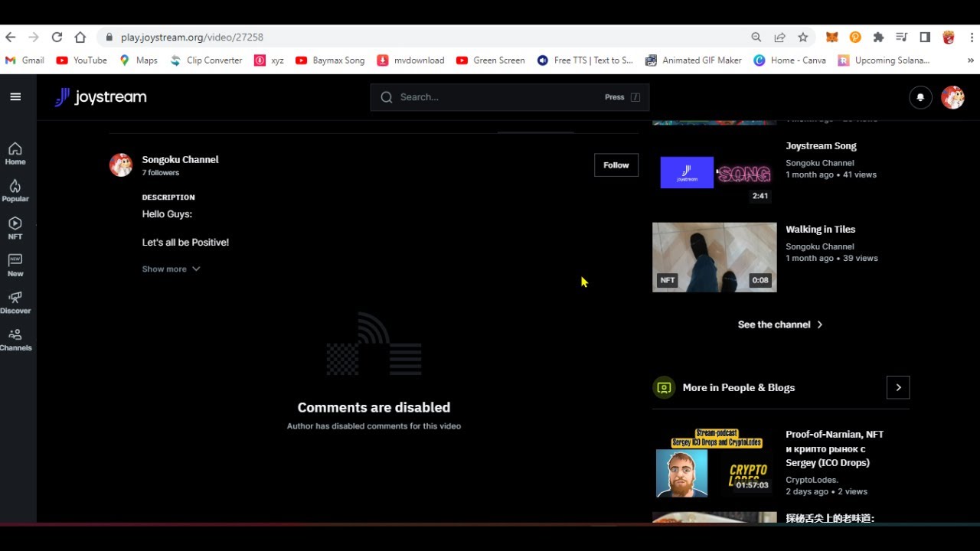This screenshot has height=551, width=980.
Task: Share this page icon
Action: (779, 37)
